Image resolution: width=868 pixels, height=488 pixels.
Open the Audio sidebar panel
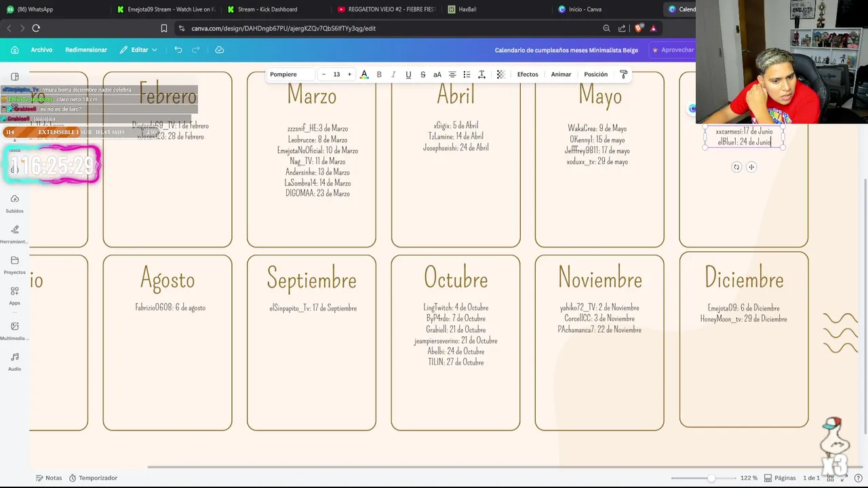point(15,361)
